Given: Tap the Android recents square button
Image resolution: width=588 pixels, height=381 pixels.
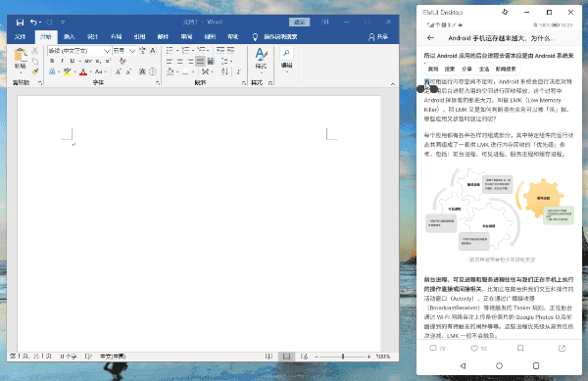Looking at the screenshot, I should (x=536, y=365).
